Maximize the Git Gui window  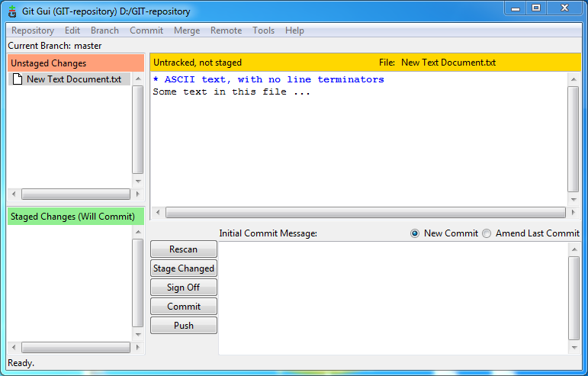[x=536, y=8]
